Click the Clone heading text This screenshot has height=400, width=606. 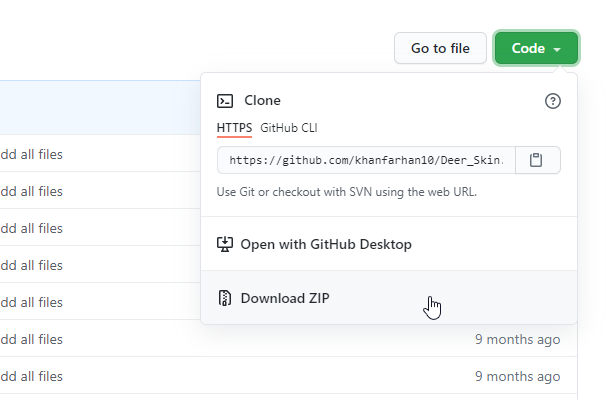(262, 100)
